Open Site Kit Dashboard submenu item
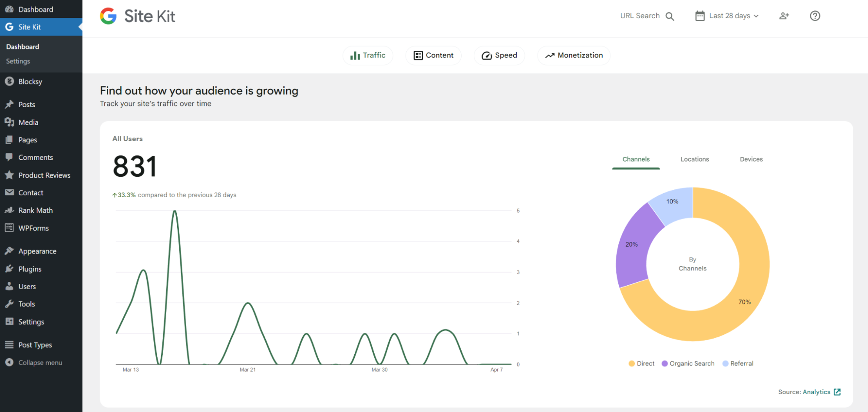 point(23,46)
